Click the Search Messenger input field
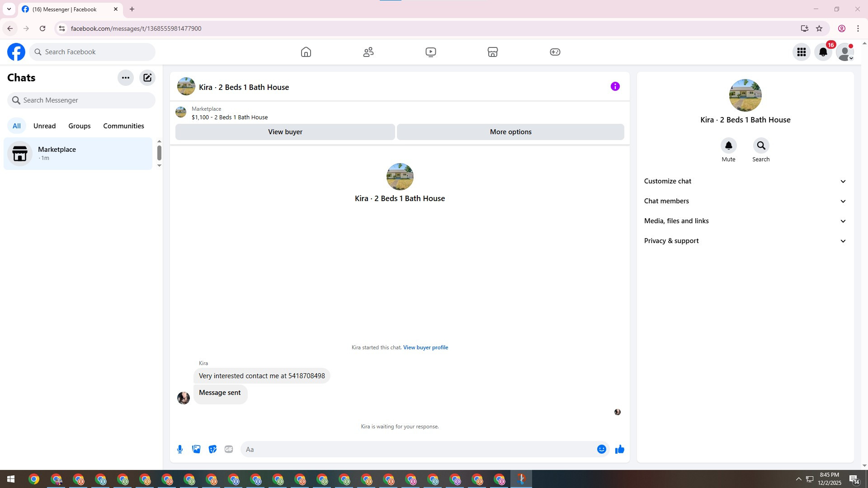 tap(86, 100)
